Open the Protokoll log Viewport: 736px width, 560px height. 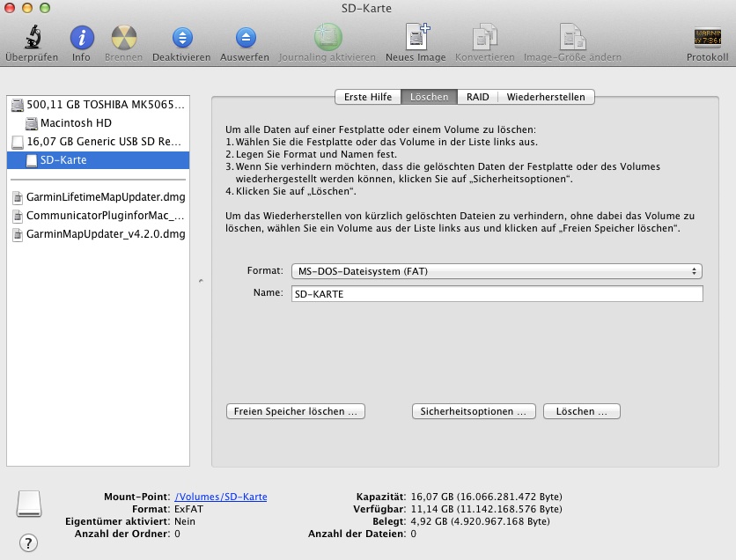707,38
